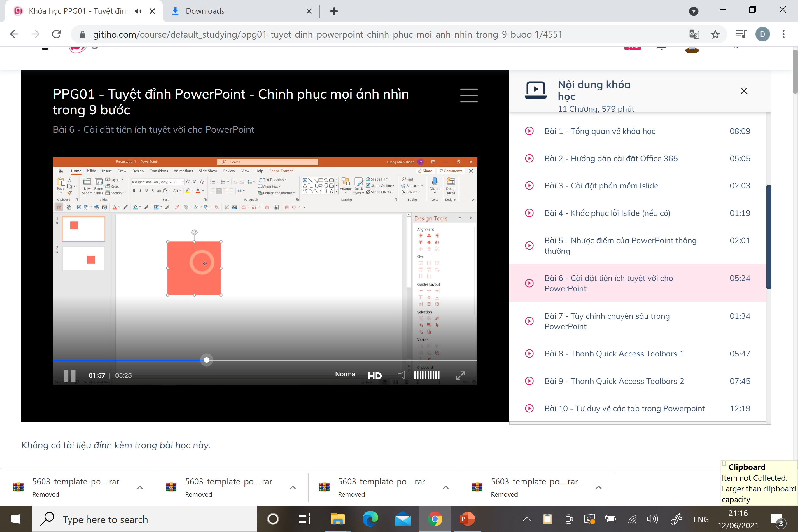Open Bài 1 - Tổng quan về khóa học

coord(638,131)
